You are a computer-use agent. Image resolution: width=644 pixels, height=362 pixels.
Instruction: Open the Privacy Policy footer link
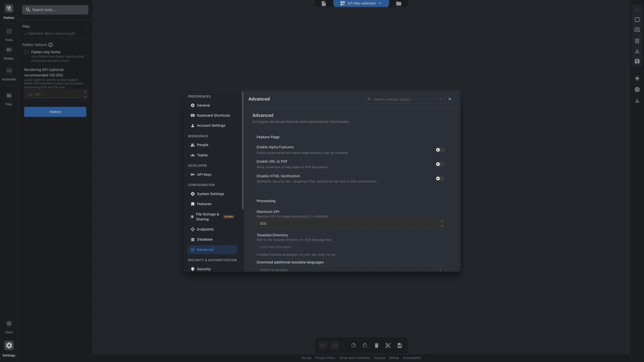pos(325,358)
